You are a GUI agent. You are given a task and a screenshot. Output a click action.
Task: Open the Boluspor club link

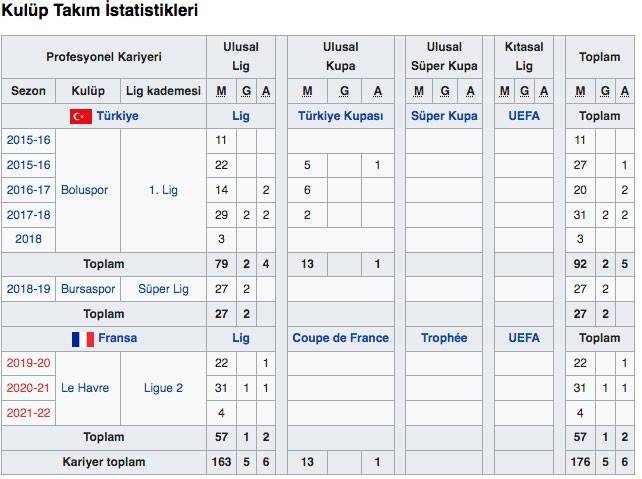click(x=84, y=190)
